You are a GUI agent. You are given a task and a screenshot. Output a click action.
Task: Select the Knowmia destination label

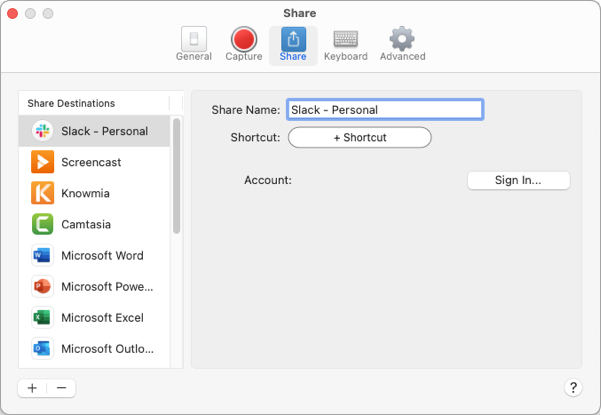(85, 193)
